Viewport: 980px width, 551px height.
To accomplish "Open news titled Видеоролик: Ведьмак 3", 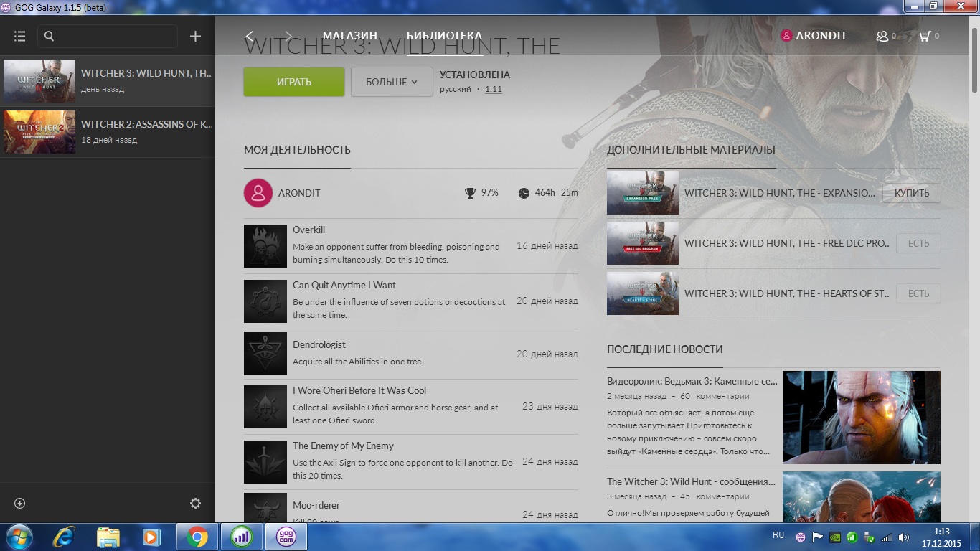I will point(692,381).
